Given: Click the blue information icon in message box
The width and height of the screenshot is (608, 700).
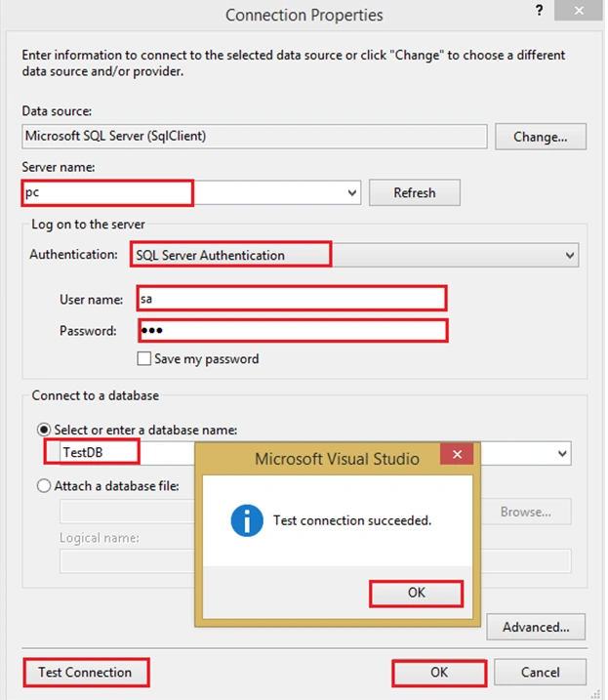Looking at the screenshot, I should pos(246,520).
